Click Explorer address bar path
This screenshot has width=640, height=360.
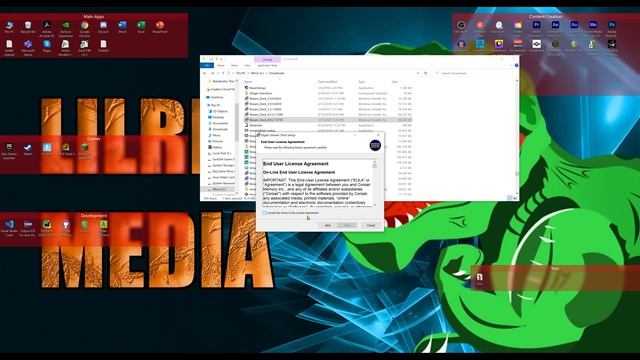[x=322, y=73]
